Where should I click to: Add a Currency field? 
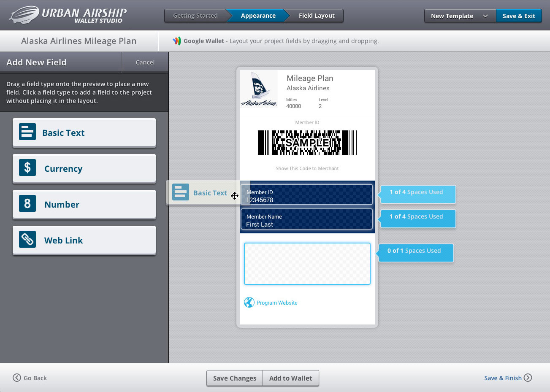[84, 168]
